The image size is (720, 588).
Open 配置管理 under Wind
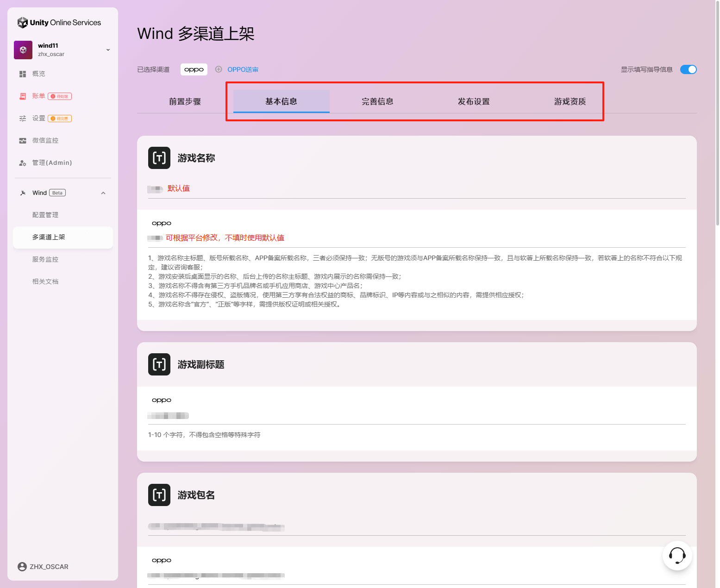coord(45,215)
